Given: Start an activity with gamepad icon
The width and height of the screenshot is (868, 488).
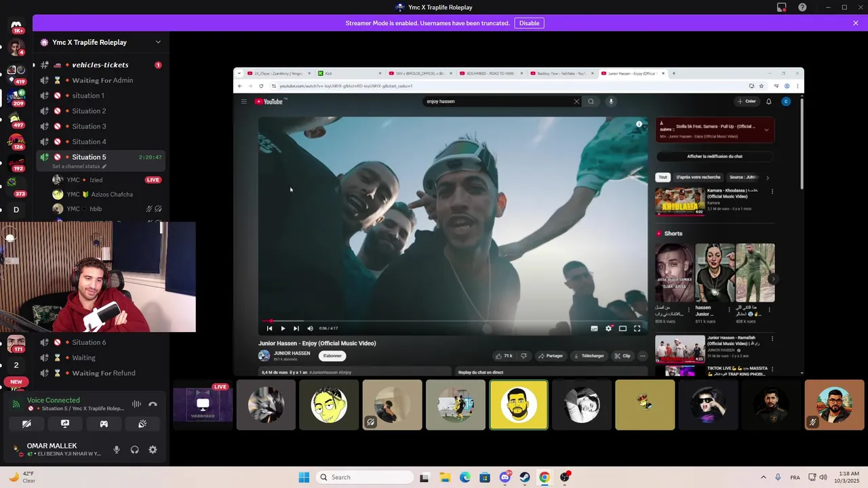Looking at the screenshot, I should [x=104, y=424].
